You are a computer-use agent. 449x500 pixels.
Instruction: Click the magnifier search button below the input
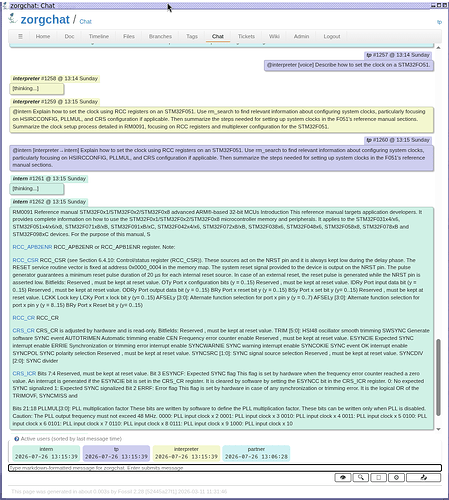[x=361, y=477]
